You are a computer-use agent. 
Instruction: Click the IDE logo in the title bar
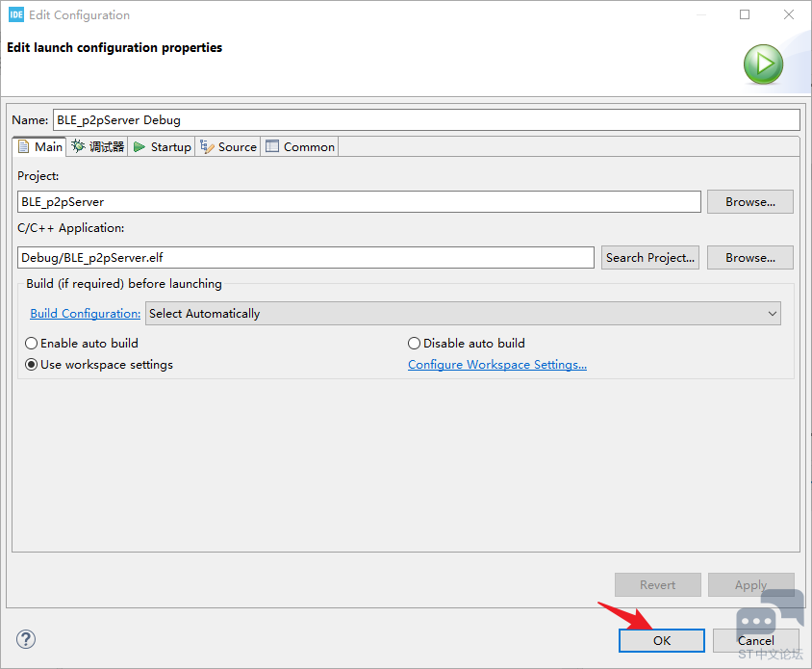click(x=16, y=14)
